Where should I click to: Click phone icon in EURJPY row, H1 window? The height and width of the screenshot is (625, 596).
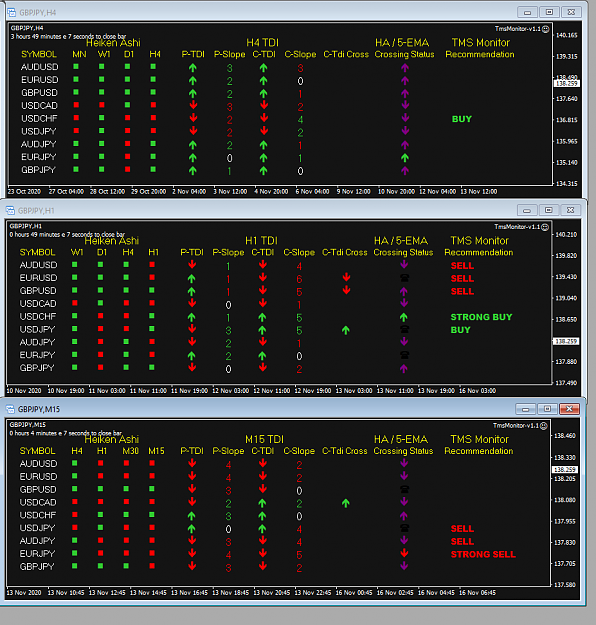404,355
